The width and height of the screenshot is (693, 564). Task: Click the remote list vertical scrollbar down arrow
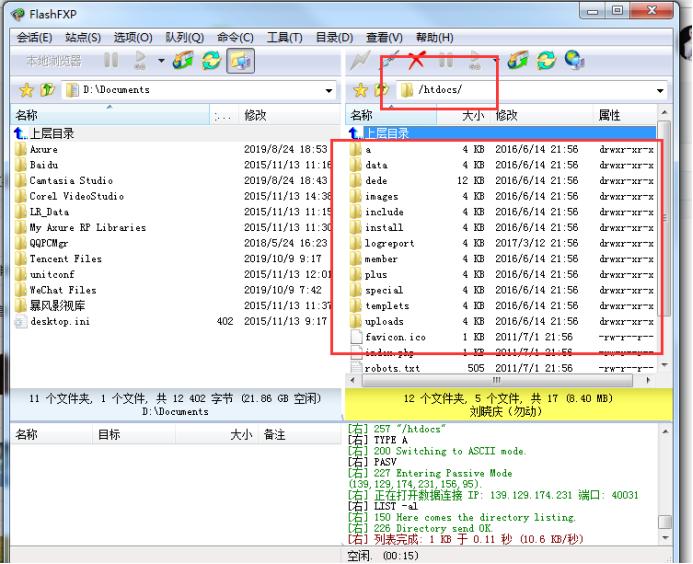click(x=664, y=366)
